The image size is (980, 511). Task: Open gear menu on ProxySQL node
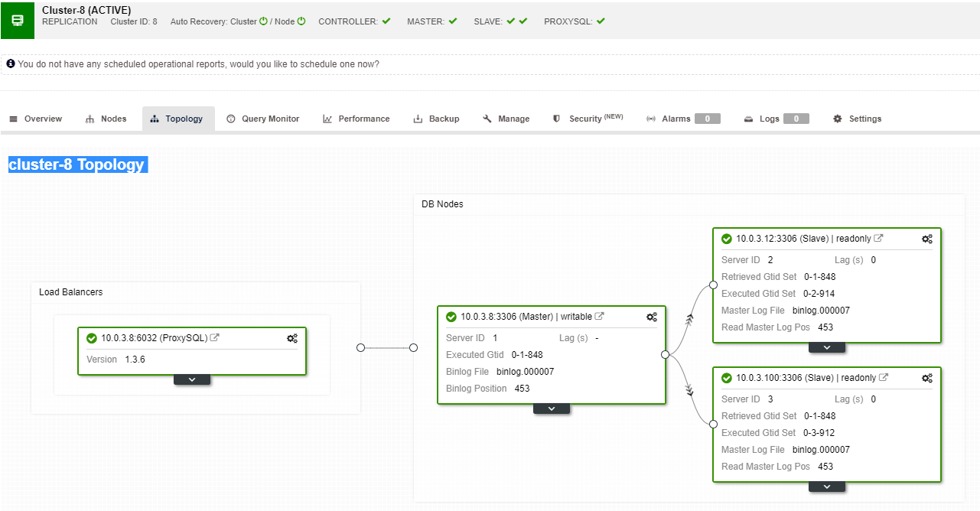click(292, 338)
